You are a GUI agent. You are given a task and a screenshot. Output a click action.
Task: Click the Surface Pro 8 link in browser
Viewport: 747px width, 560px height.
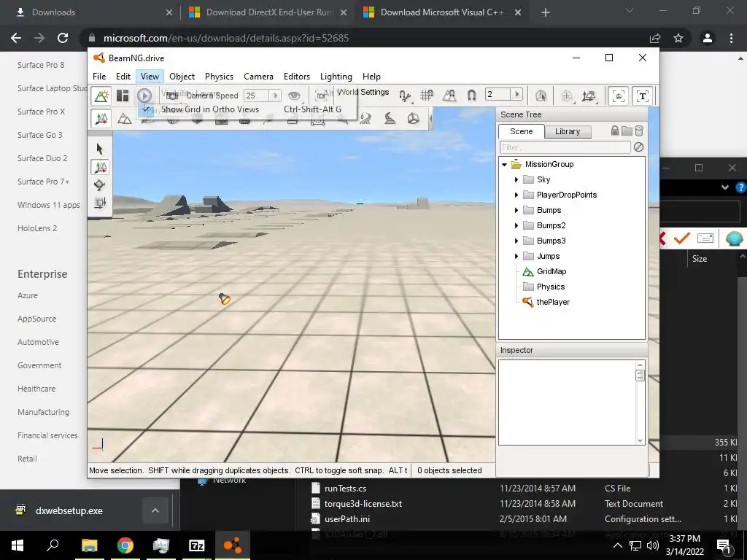41,65
